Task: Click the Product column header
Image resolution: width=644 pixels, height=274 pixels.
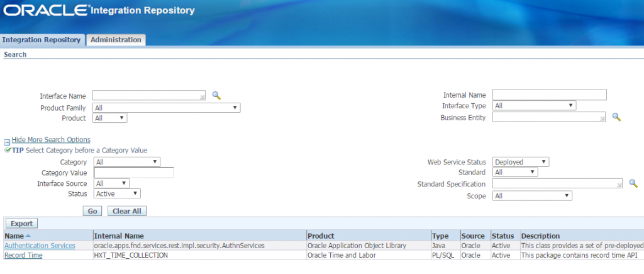Action: point(321,236)
